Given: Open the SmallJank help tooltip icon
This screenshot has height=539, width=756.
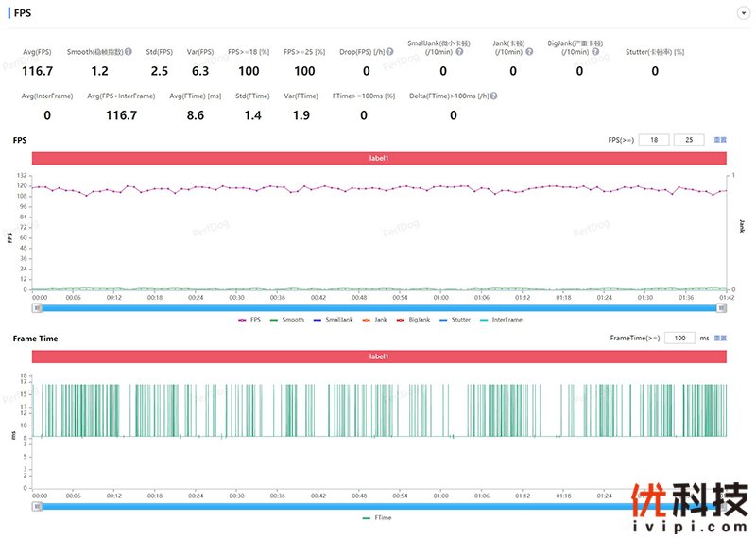Looking at the screenshot, I should pyautogui.click(x=459, y=52).
